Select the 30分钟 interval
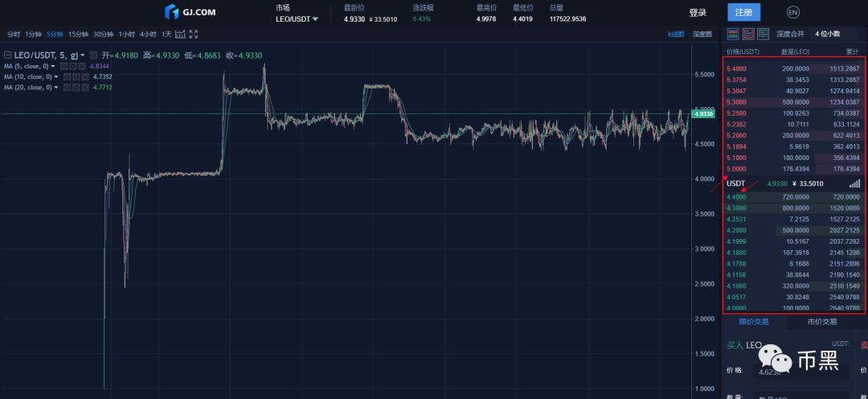The height and width of the screenshot is (399, 868). pos(103,35)
